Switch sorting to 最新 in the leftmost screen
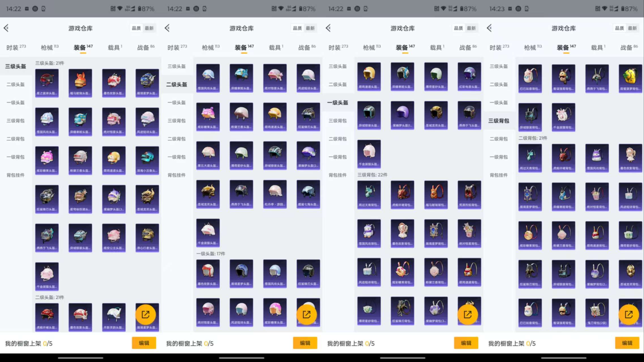The image size is (644, 362). [x=149, y=28]
